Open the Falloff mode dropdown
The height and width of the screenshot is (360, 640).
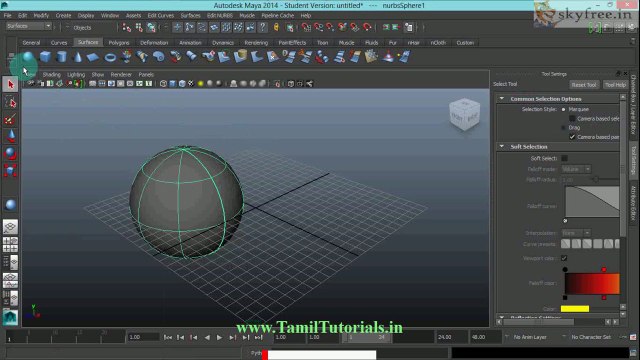576,169
